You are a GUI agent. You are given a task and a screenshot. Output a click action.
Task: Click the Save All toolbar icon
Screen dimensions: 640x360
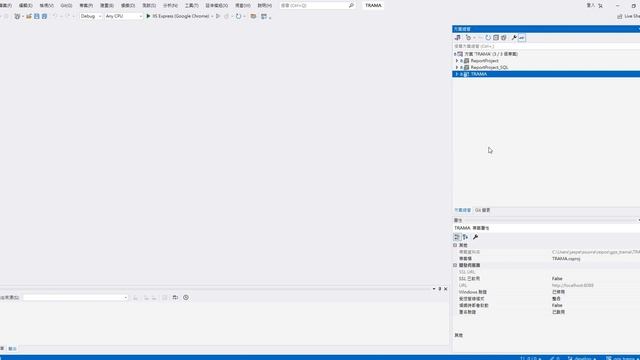pos(44,16)
